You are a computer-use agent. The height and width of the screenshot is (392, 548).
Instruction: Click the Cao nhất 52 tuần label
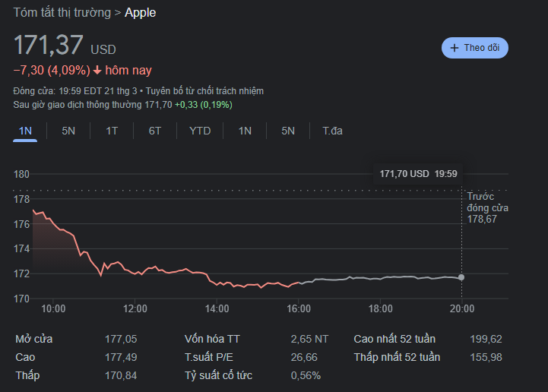coord(394,339)
